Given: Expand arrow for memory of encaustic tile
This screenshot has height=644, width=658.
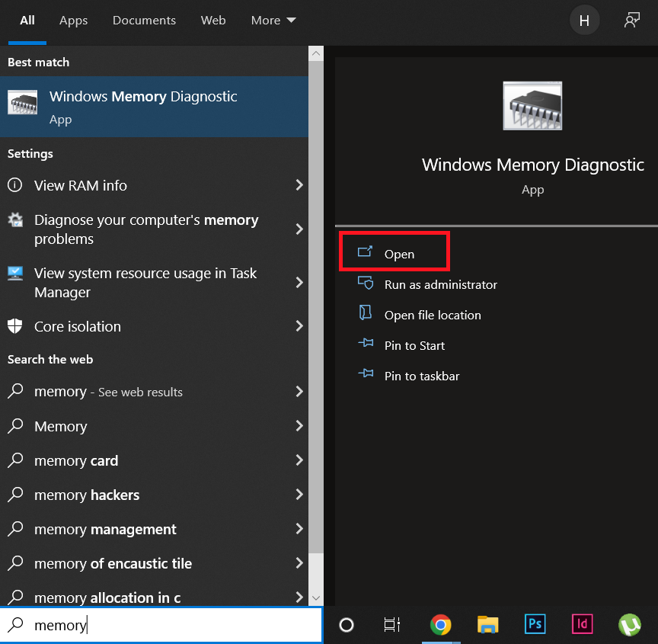Looking at the screenshot, I should pyautogui.click(x=299, y=563).
